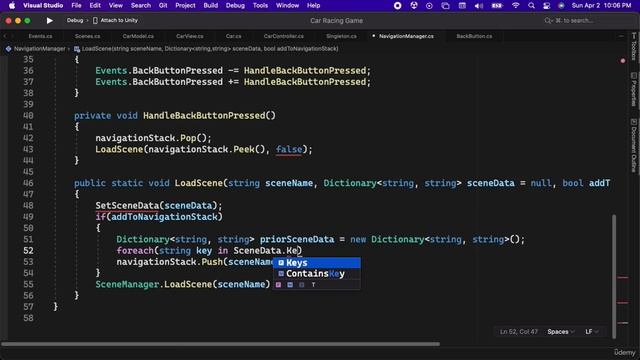The width and height of the screenshot is (640, 360).
Task: Select the NavigationManager.cs tab
Action: click(406, 36)
